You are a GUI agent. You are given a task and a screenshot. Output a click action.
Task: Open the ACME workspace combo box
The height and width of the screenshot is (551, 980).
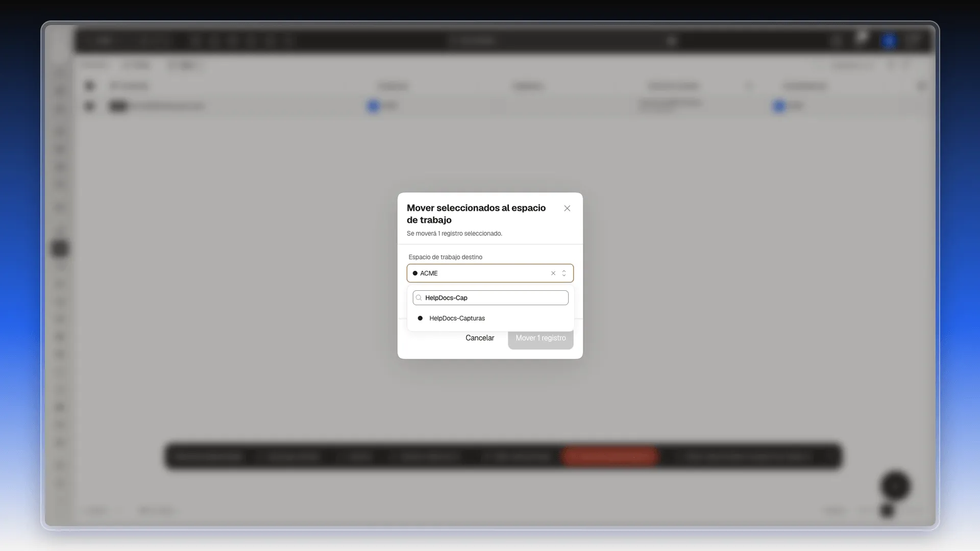[490, 273]
